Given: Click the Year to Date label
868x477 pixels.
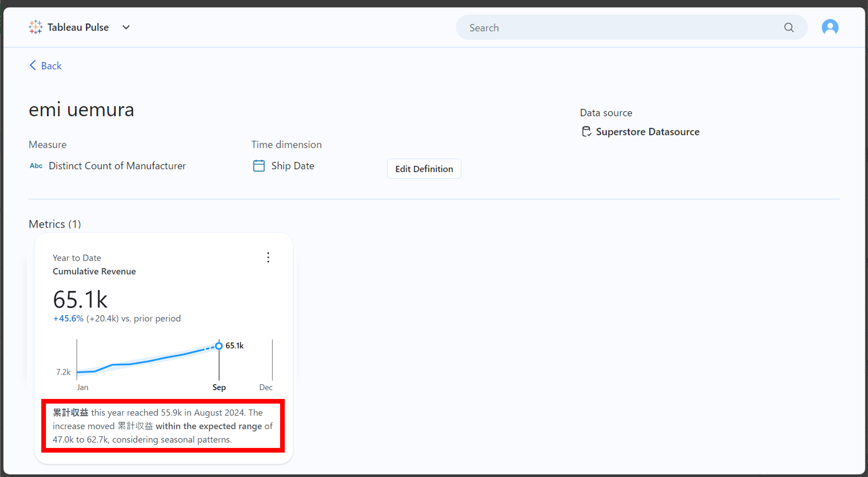Looking at the screenshot, I should 77,258.
